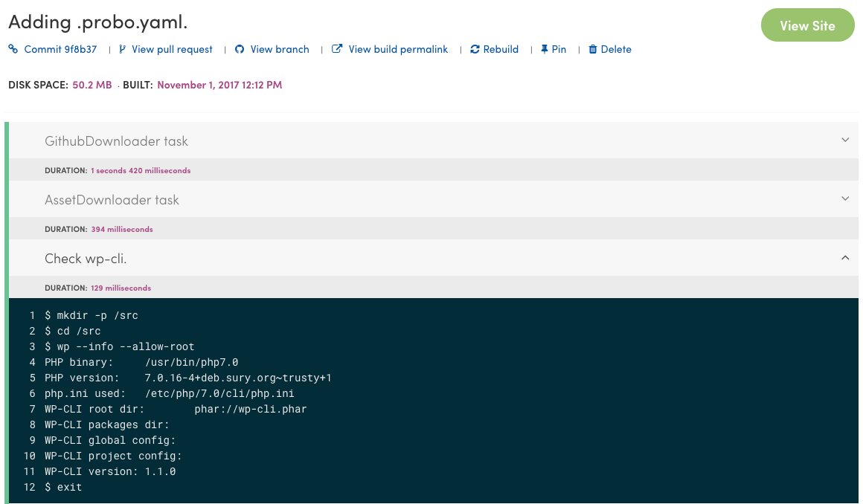This screenshot has width=863, height=504.
Task: Trigger a rebuild via the refresh icon
Action: pyautogui.click(x=474, y=49)
